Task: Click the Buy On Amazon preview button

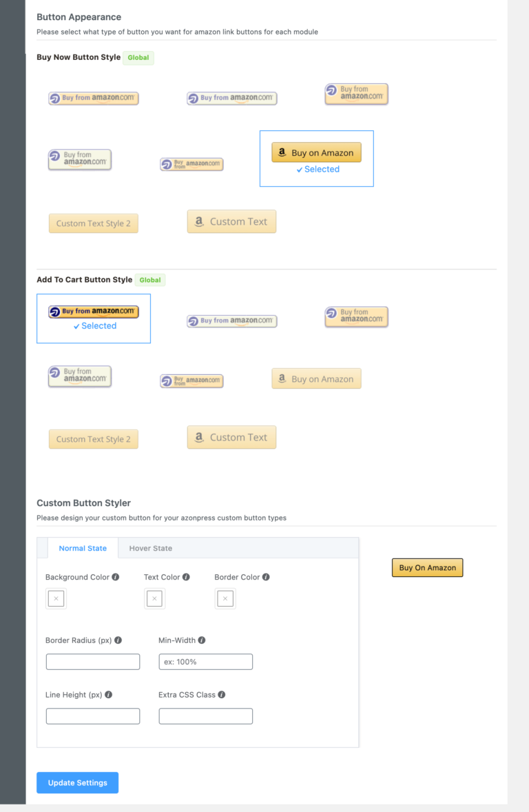Action: 427,567
